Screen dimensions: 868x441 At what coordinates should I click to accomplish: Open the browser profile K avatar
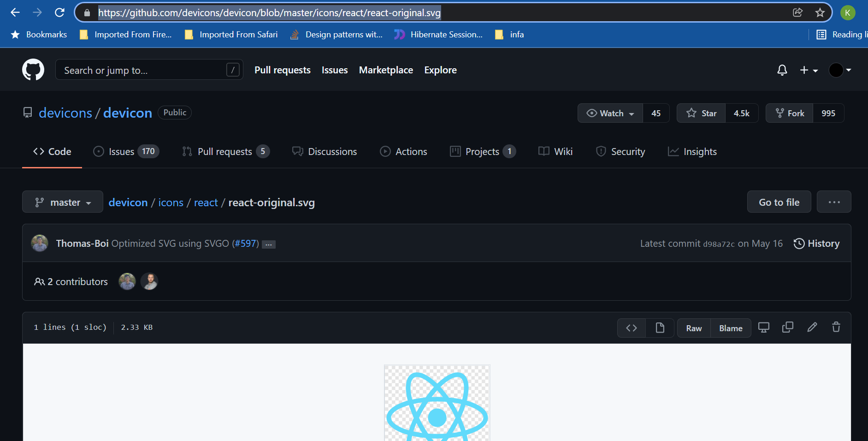(847, 12)
